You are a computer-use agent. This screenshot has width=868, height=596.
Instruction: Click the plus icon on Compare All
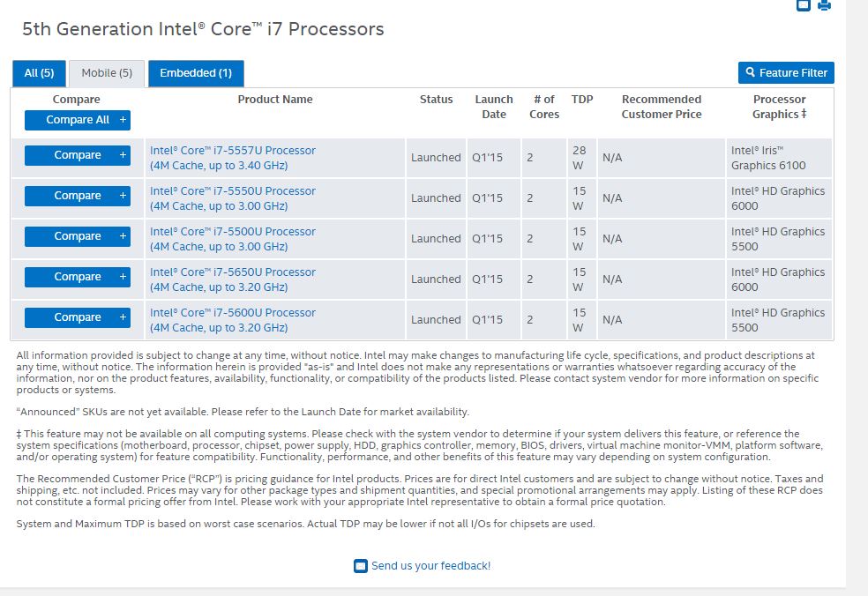click(123, 120)
